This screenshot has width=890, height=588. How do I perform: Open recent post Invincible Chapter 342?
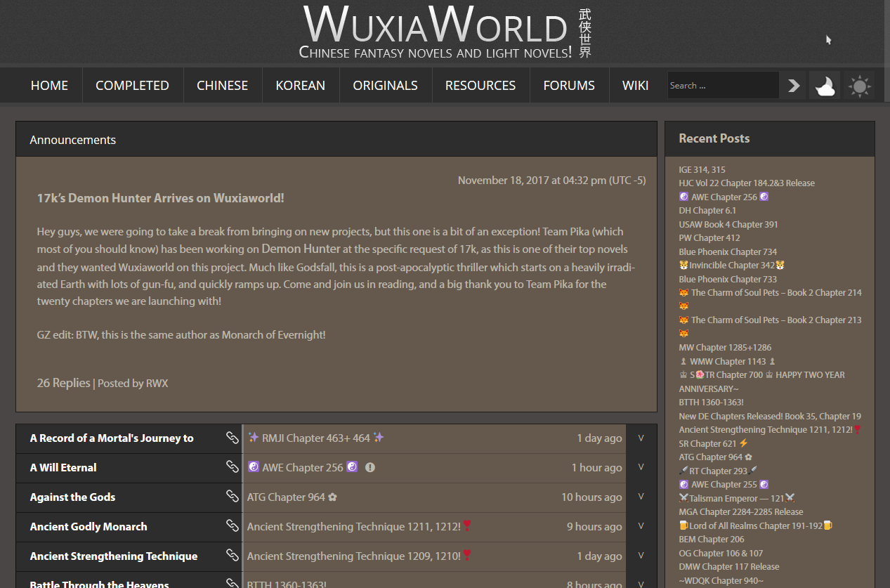click(731, 265)
